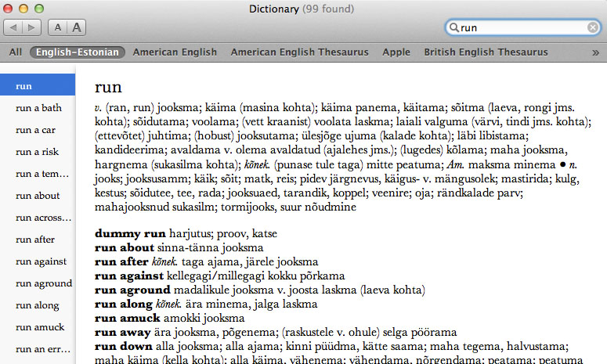The image size is (607, 364).
Task: Click the search field containing run
Action: click(x=522, y=27)
